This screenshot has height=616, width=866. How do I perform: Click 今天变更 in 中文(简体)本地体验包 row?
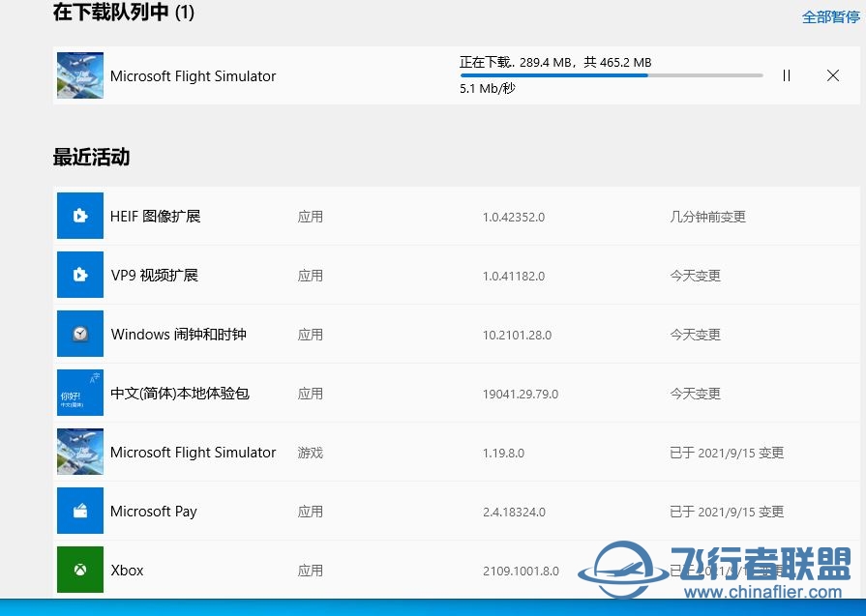tap(696, 395)
